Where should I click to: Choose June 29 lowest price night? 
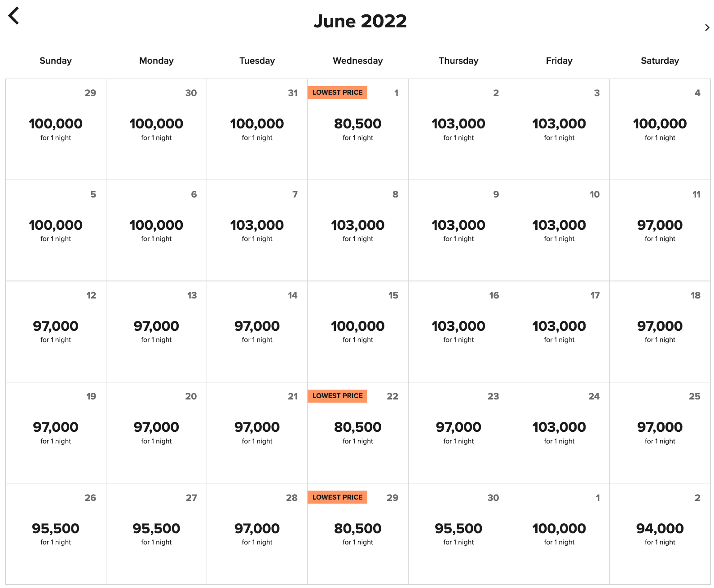coord(357,534)
